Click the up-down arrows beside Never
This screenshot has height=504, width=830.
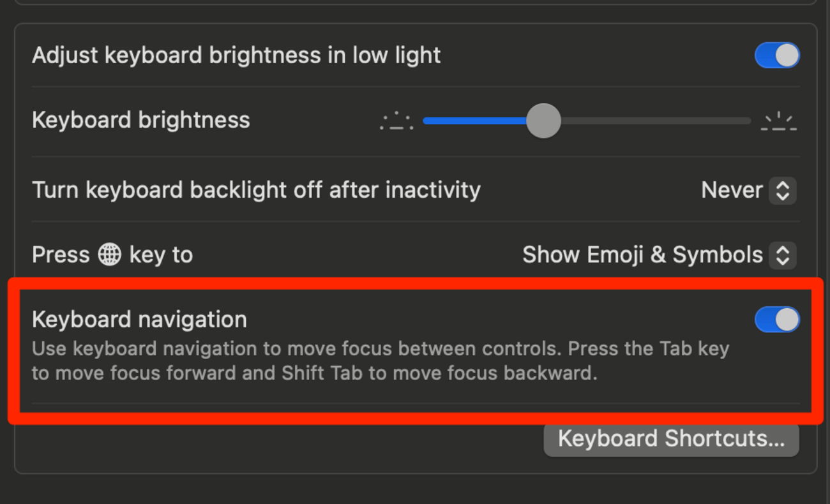point(783,191)
